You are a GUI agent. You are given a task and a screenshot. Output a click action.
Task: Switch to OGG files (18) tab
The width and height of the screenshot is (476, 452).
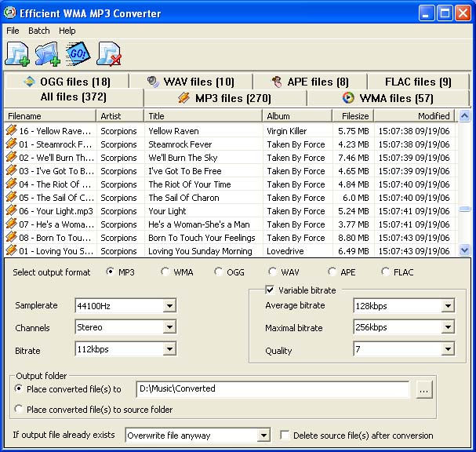pos(67,82)
